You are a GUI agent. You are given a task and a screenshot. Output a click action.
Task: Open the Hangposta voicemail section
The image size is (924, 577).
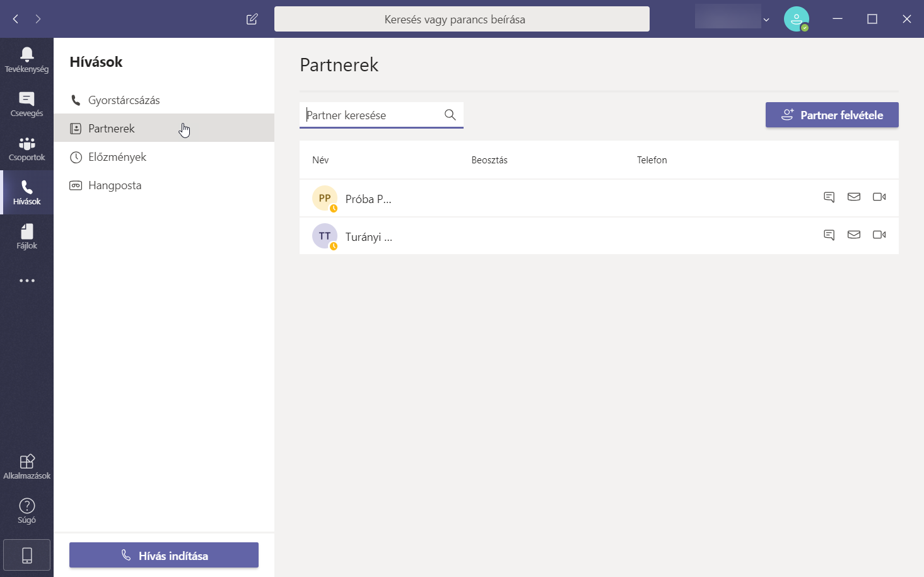point(114,185)
